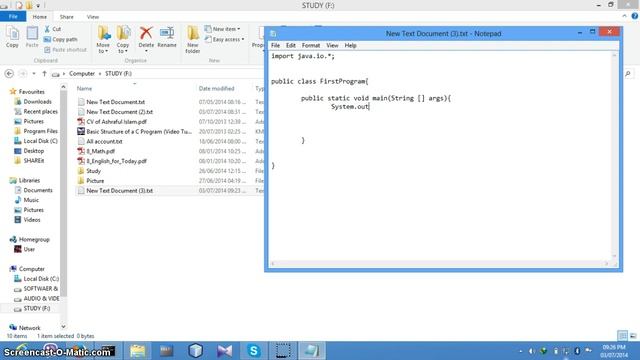
Task: Click Computer in the address breadcrumb
Action: (82, 73)
